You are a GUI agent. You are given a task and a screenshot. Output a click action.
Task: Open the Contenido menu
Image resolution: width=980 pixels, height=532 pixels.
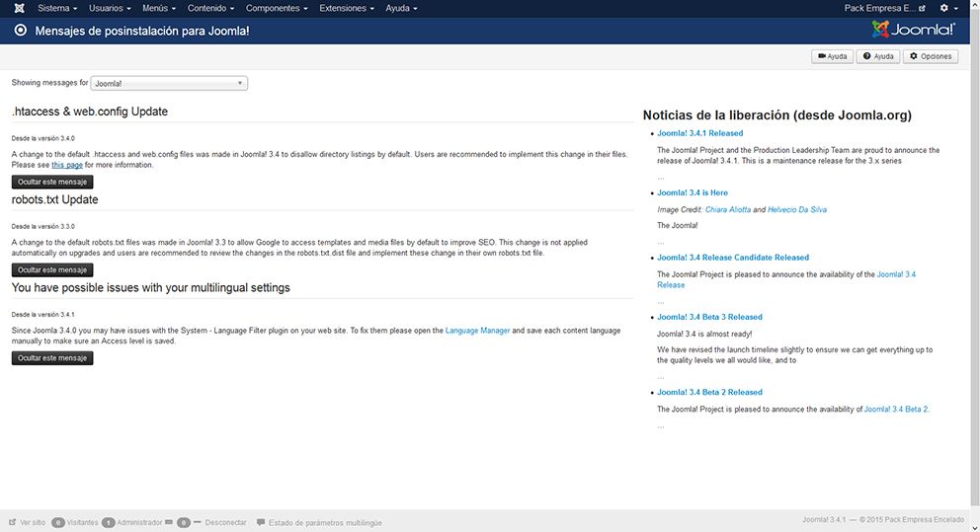tap(210, 8)
